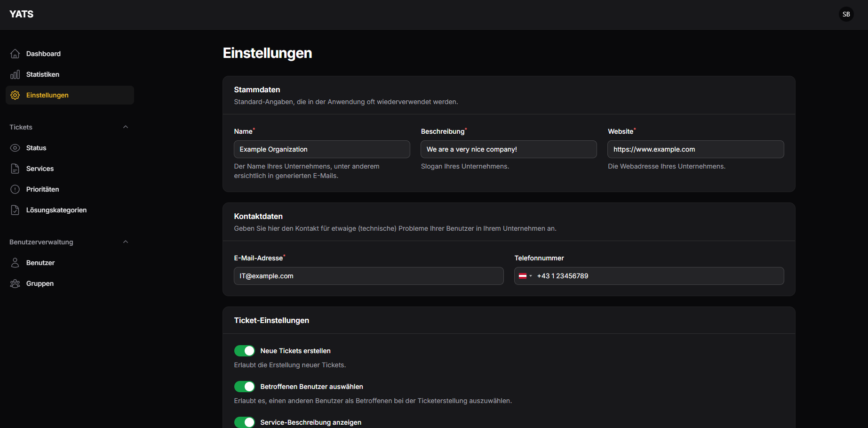Open Services via the document icon

pos(15,168)
